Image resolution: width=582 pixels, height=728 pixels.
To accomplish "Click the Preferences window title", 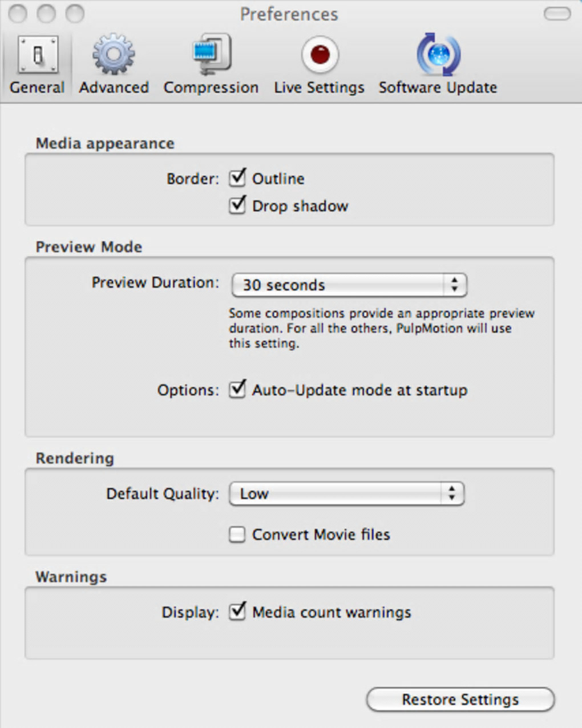I will 289,14.
